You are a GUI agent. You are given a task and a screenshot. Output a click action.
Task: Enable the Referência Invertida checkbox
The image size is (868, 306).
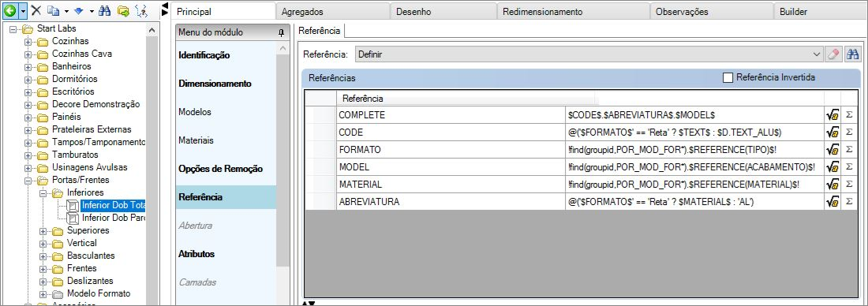728,77
